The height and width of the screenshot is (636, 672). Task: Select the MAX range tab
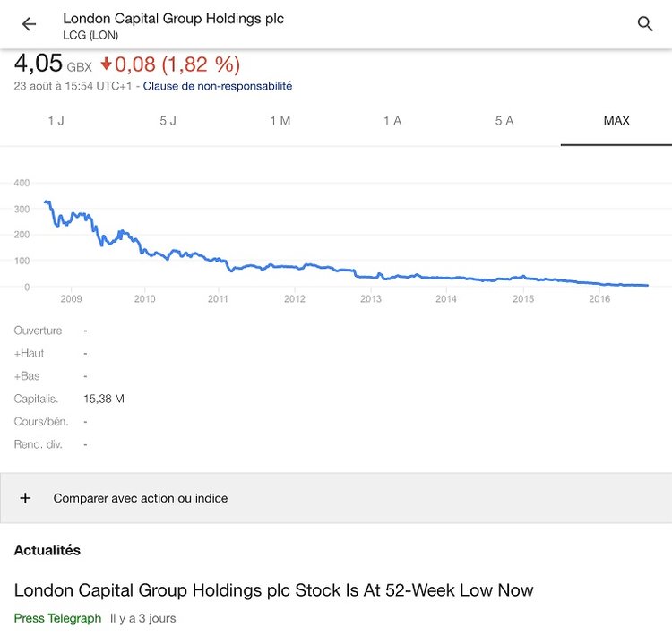616,121
